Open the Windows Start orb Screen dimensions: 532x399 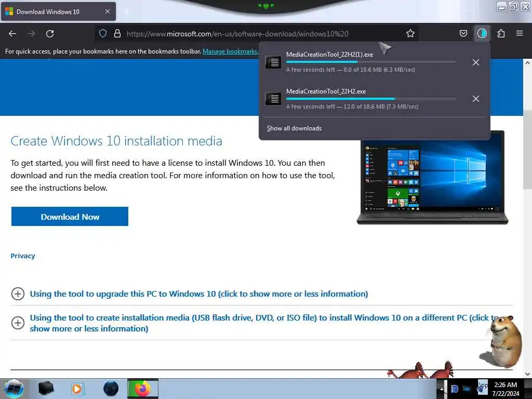coord(14,389)
